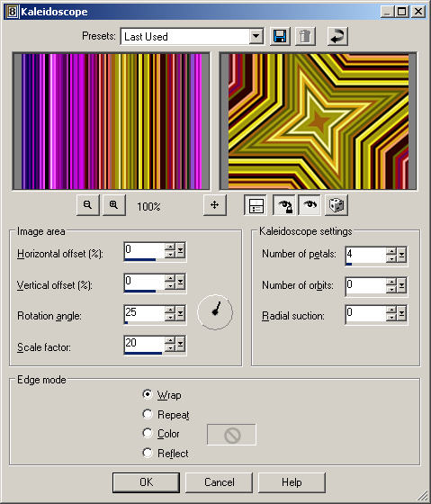Screen dimensions: 431x504
Task: Open the Presets dropdown list
Action: click(256, 36)
